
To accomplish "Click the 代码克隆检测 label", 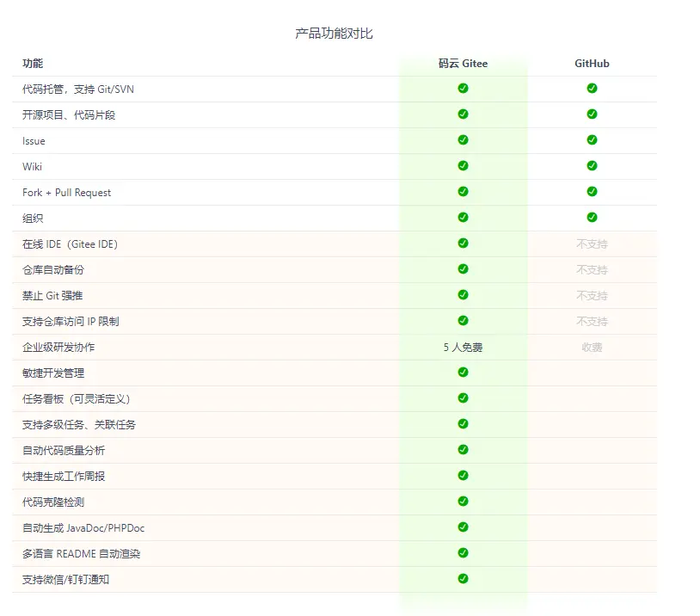I will [53, 502].
